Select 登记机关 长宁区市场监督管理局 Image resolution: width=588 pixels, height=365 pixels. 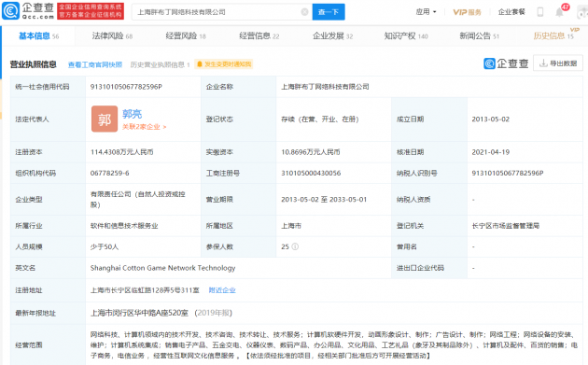point(506,226)
